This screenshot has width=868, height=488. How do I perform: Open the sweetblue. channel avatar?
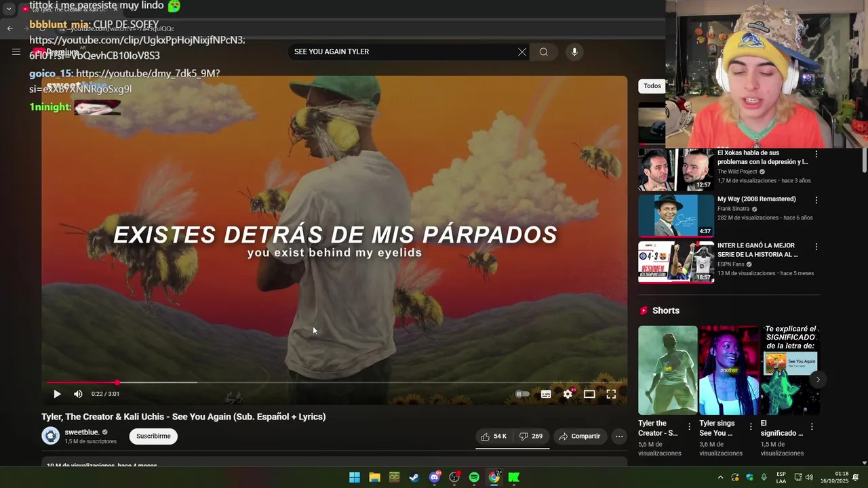click(x=51, y=436)
